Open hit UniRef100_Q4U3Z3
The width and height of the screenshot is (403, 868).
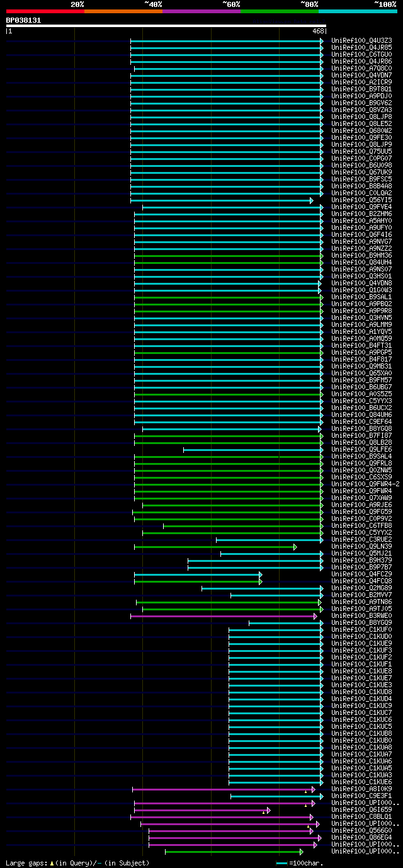click(361, 40)
